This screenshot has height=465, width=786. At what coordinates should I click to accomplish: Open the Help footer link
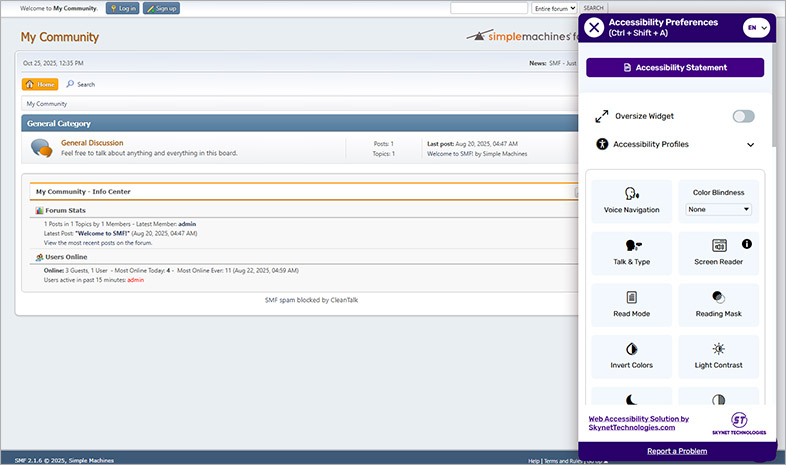tap(533, 461)
